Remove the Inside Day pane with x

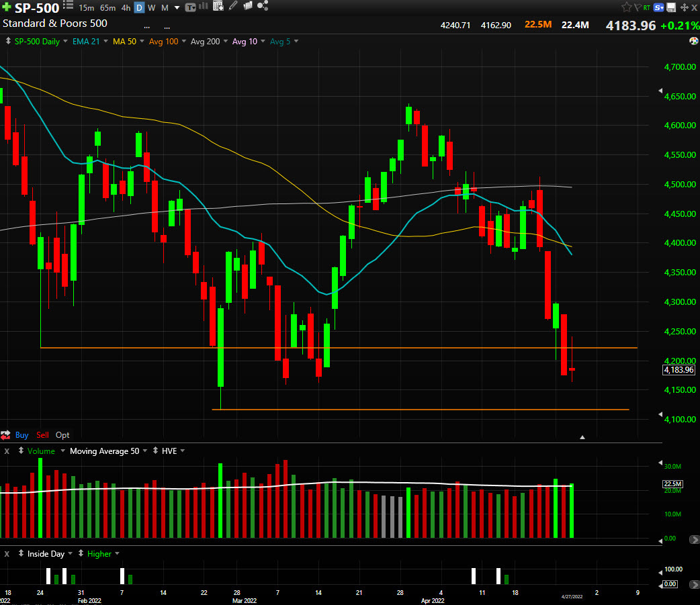(7, 554)
